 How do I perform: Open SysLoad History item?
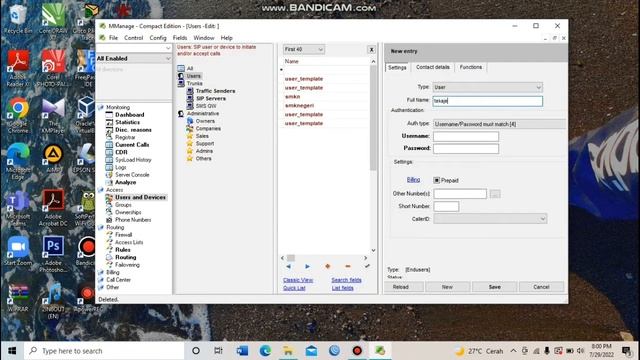point(133,160)
